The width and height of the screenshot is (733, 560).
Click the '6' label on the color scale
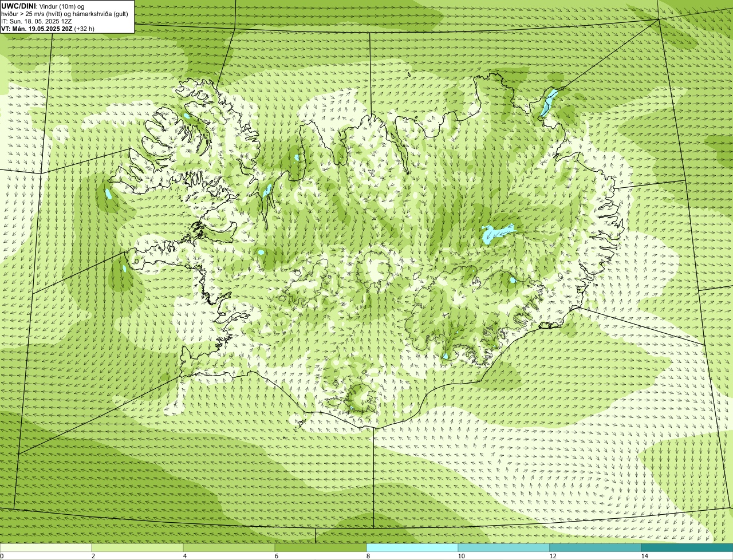[x=276, y=556]
